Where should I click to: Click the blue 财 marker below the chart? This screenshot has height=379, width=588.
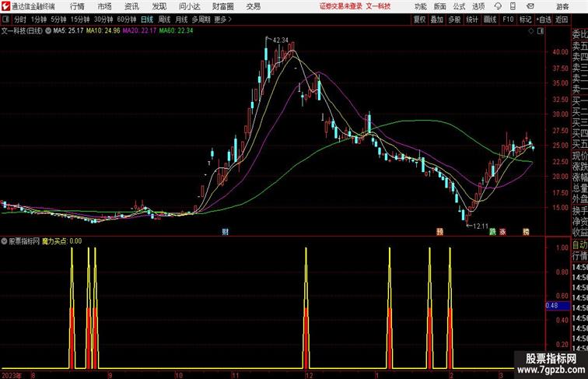(x=225, y=232)
